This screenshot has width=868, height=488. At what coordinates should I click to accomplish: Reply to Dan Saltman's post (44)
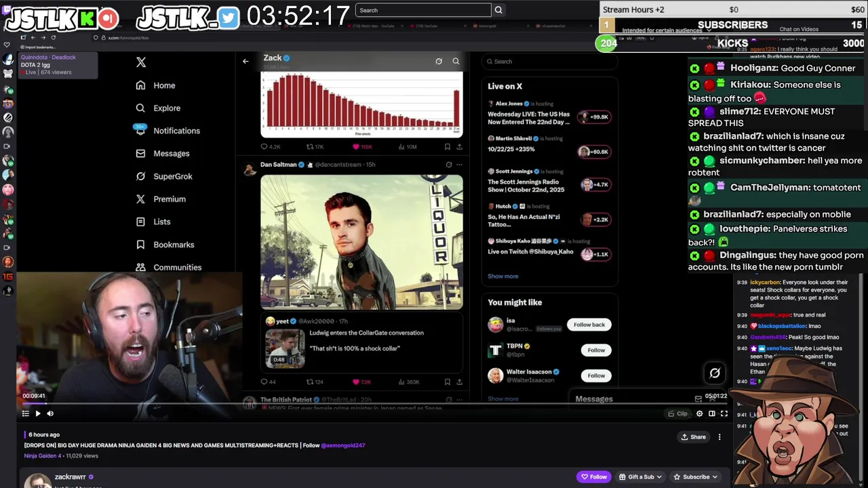pyautogui.click(x=269, y=382)
